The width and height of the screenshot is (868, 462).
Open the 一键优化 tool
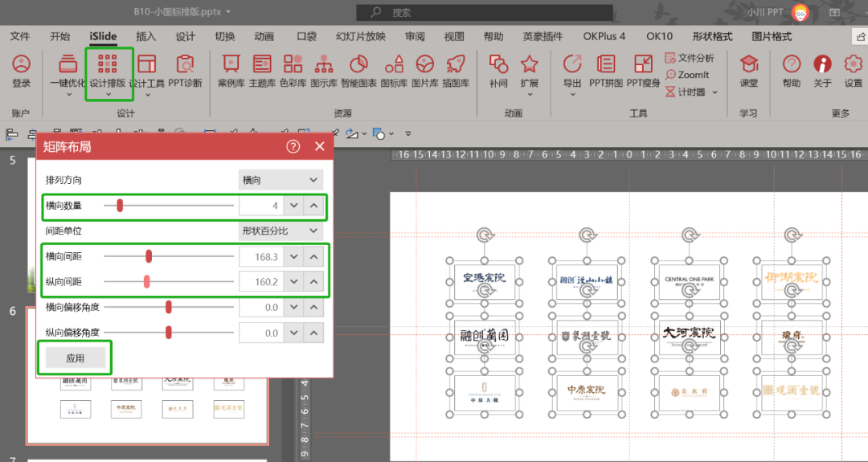(68, 75)
